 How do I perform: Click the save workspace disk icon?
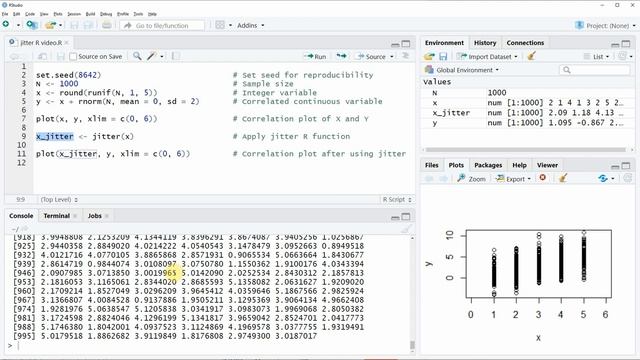click(x=443, y=56)
